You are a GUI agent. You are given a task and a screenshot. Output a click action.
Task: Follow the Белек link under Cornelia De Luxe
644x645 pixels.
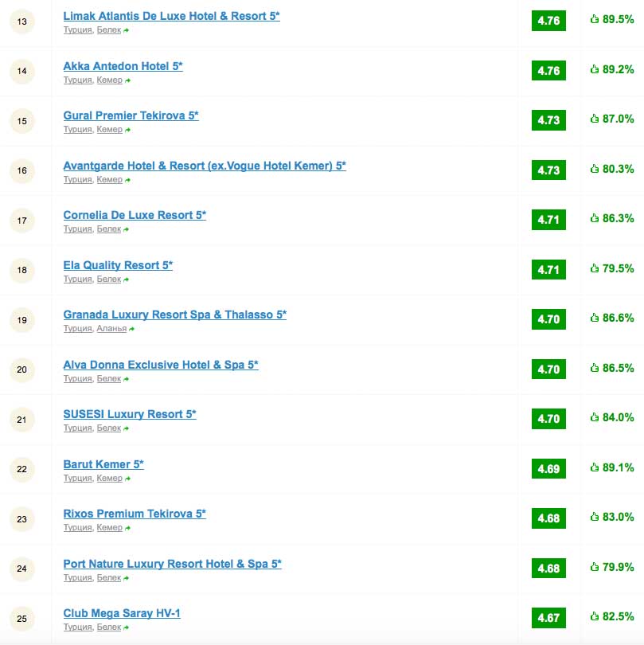pos(109,229)
